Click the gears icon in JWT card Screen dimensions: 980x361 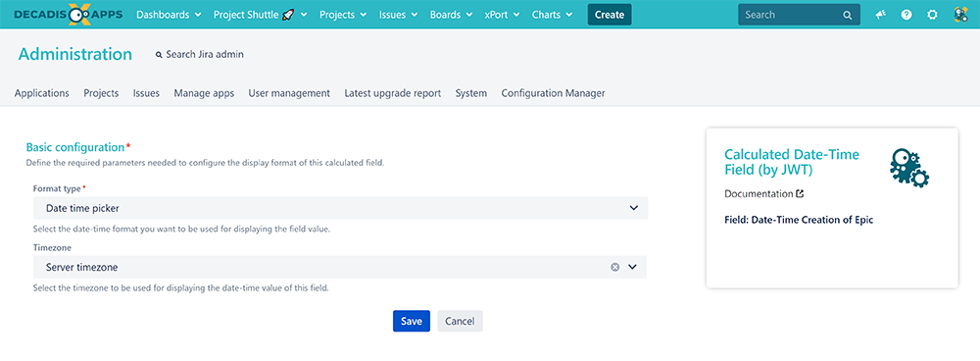(x=909, y=168)
